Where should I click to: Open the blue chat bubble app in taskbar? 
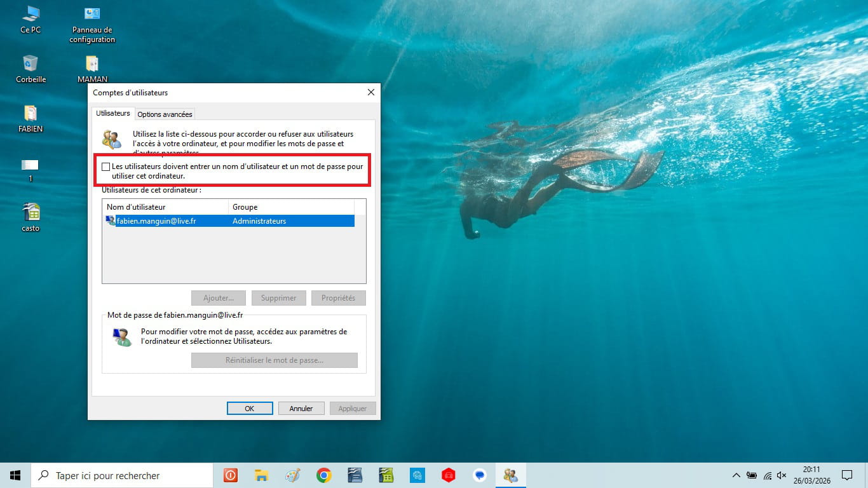[x=480, y=475]
